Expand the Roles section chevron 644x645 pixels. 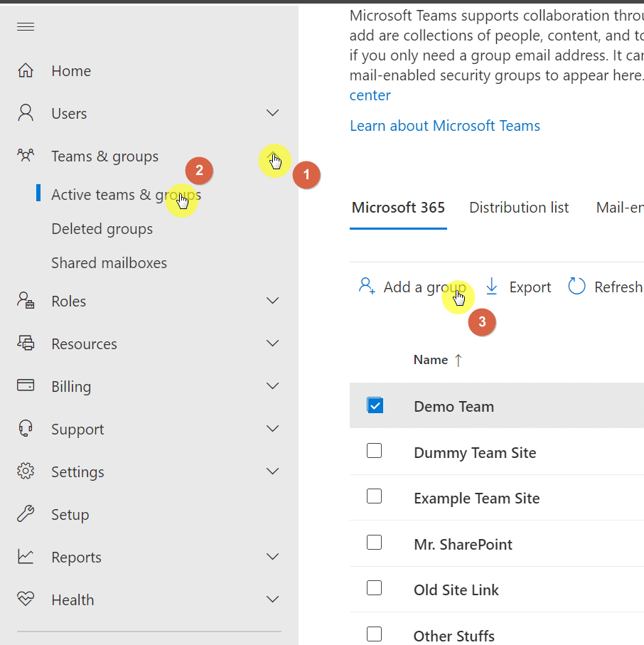tap(273, 301)
